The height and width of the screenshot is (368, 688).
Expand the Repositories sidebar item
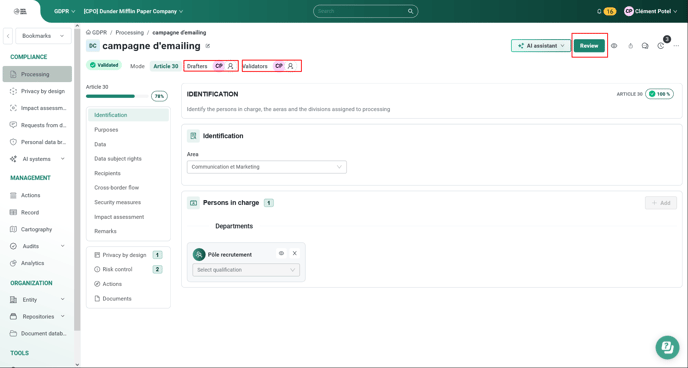37,317
